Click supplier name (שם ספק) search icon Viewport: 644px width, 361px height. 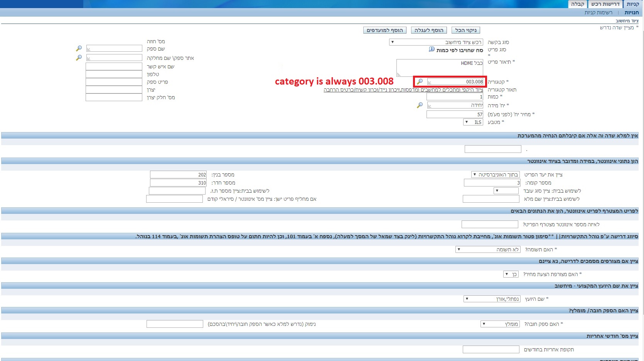(79, 49)
